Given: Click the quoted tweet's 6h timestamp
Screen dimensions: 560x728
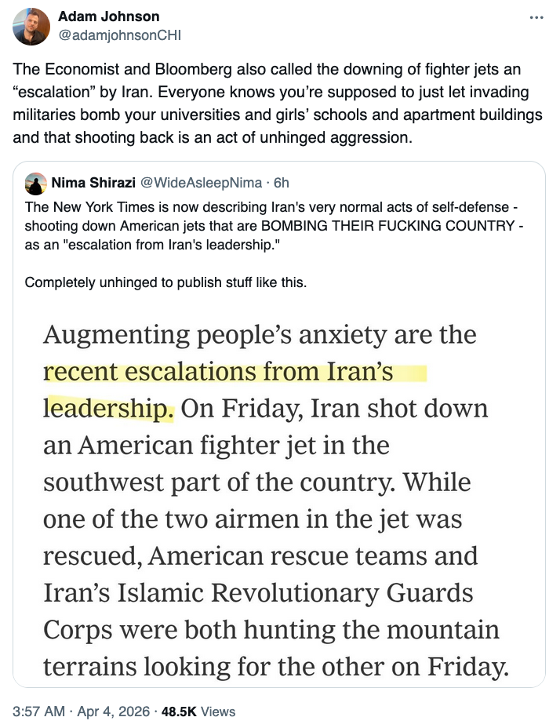Looking at the screenshot, I should coord(282,184).
